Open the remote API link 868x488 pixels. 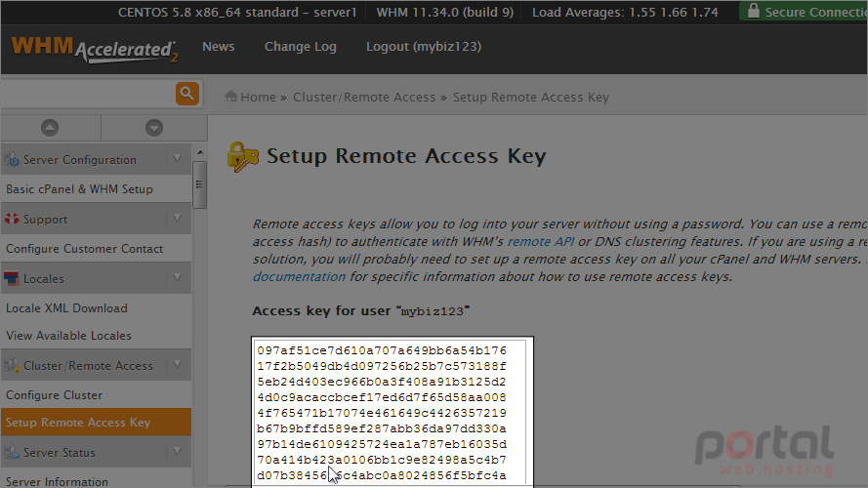pyautogui.click(x=541, y=242)
